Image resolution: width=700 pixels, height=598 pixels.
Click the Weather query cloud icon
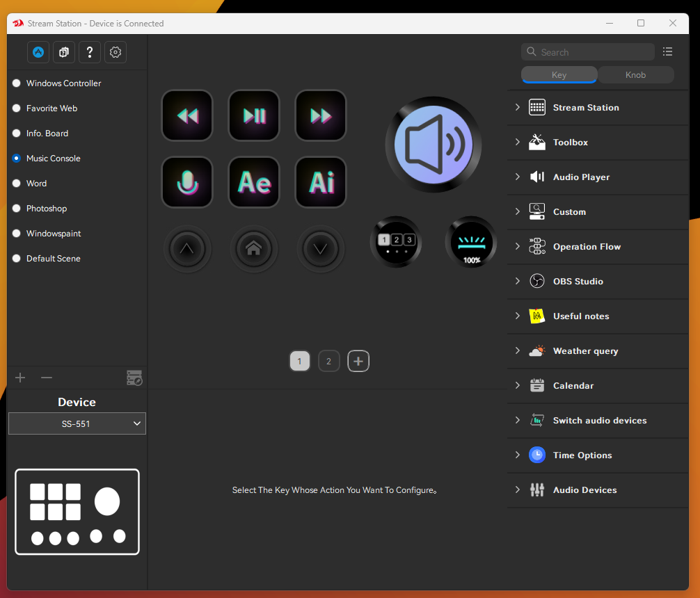coord(537,350)
